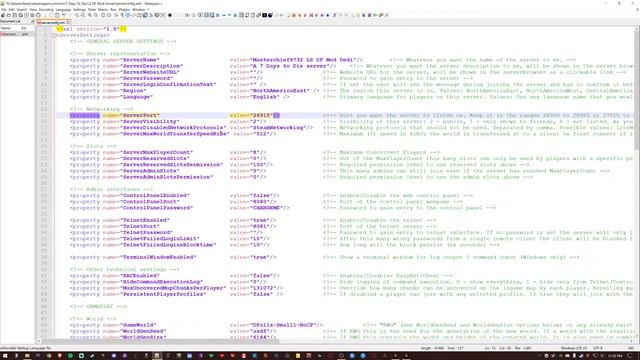This screenshot has height=360, width=640.
Task: Paste clipboard using toolbar icon
Action: coord(57,15)
